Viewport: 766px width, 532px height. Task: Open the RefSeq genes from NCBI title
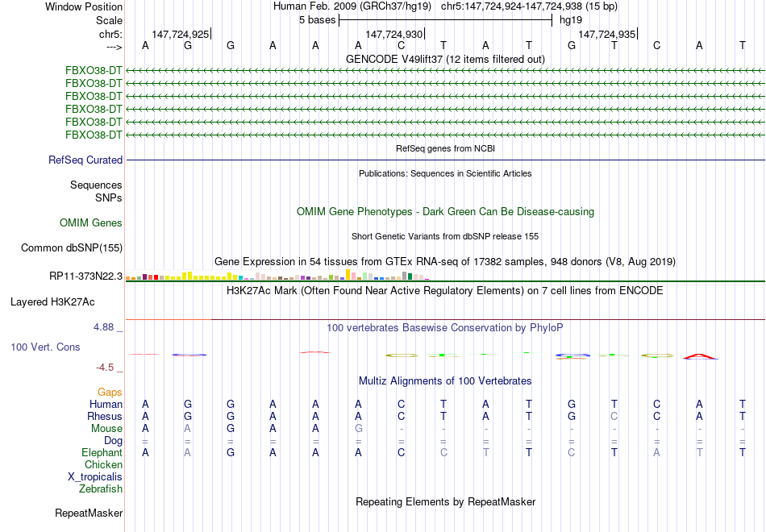click(x=445, y=148)
